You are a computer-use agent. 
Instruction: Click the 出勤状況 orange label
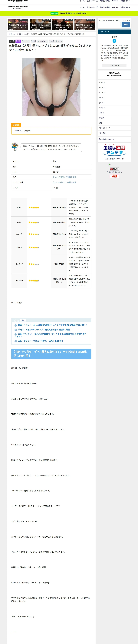(x=16, y=125)
